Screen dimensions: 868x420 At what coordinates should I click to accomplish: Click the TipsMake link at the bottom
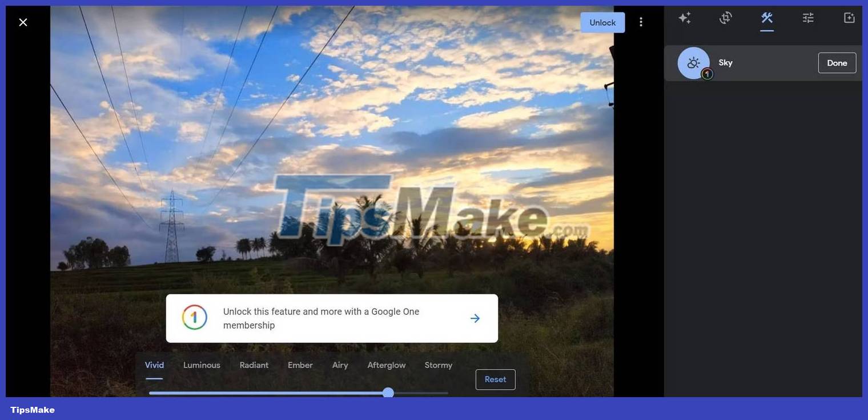(x=33, y=410)
